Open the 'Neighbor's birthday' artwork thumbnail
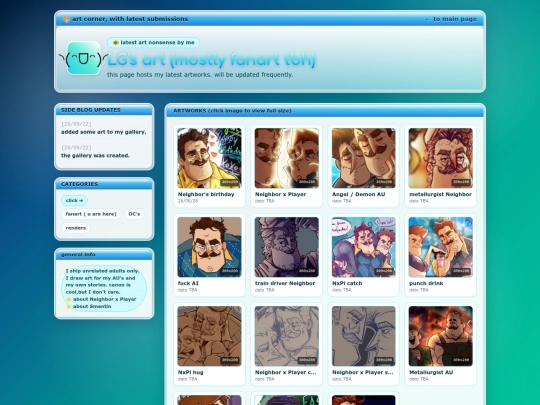Image resolution: width=540 pixels, height=405 pixels. [209, 158]
